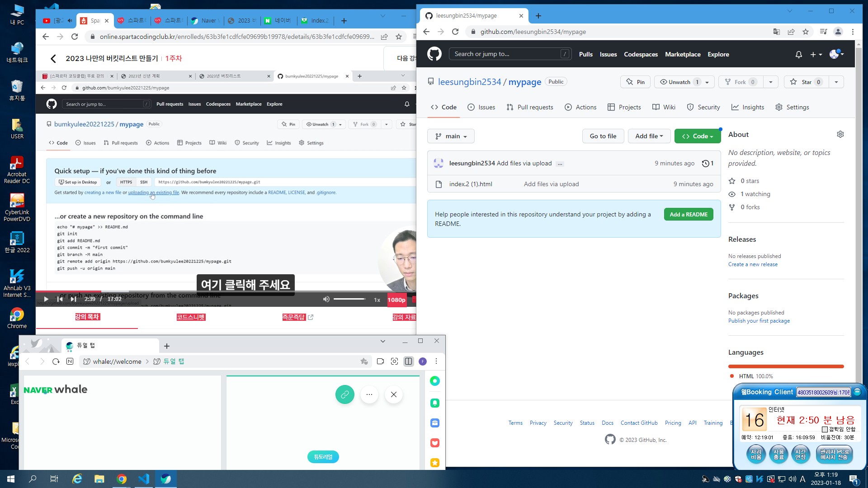868x488 pixels.
Task: Bookmark the leesungbin2534/mypage page with star
Action: click(x=806, y=32)
